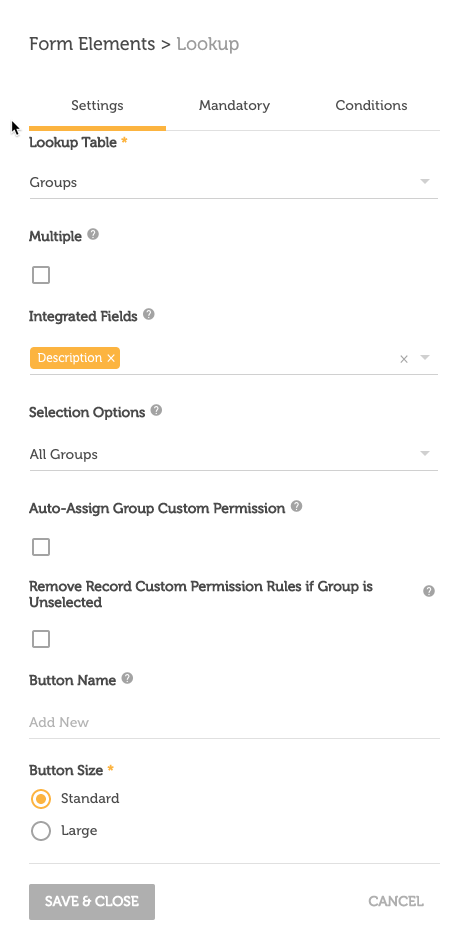The height and width of the screenshot is (929, 471).
Task: Open Auto-Assign Group Custom Permission help icon
Action: click(297, 507)
